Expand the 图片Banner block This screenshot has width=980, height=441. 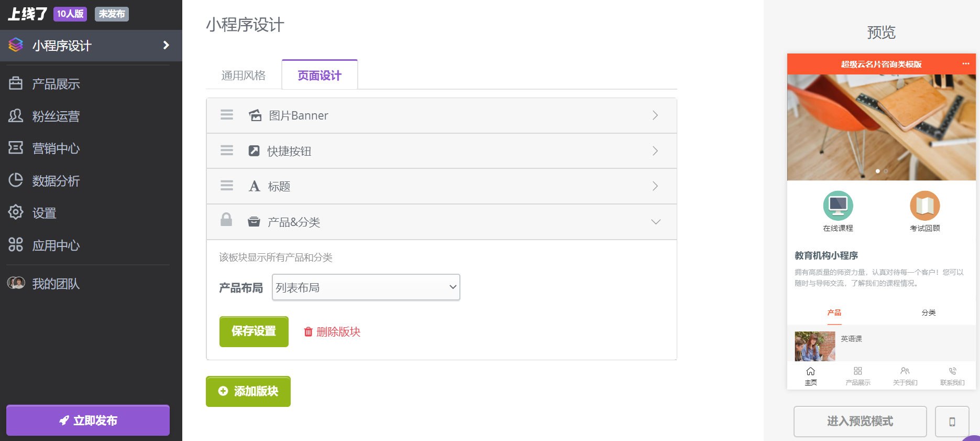[x=655, y=115]
